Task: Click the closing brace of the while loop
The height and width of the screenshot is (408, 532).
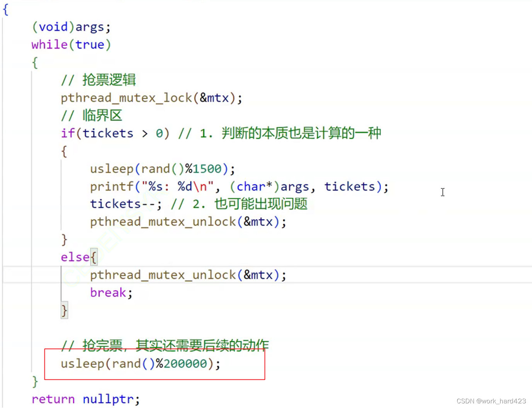Action: click(x=35, y=382)
